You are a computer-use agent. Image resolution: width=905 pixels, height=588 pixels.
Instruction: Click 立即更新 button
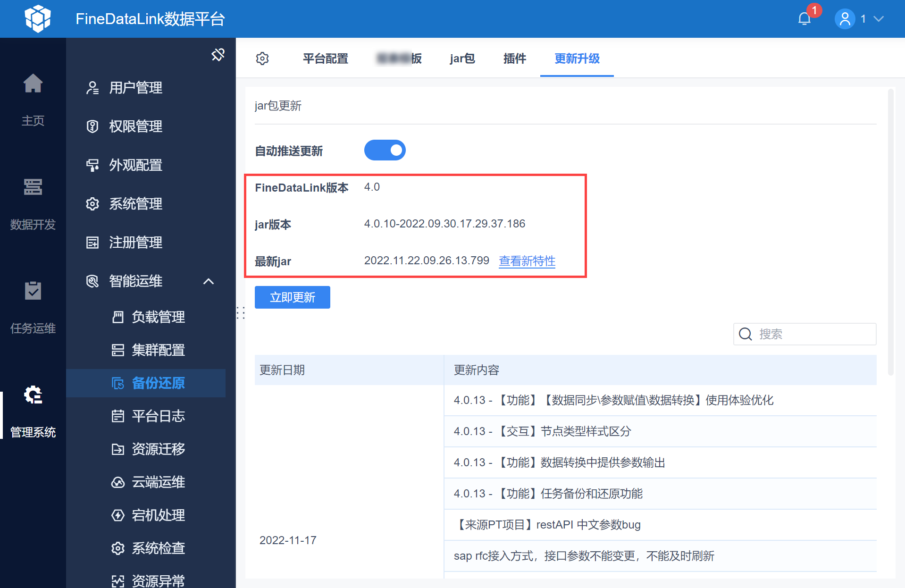click(293, 297)
